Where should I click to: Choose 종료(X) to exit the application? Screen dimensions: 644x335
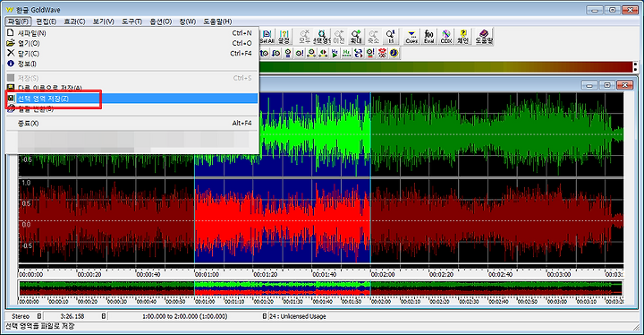click(x=131, y=123)
